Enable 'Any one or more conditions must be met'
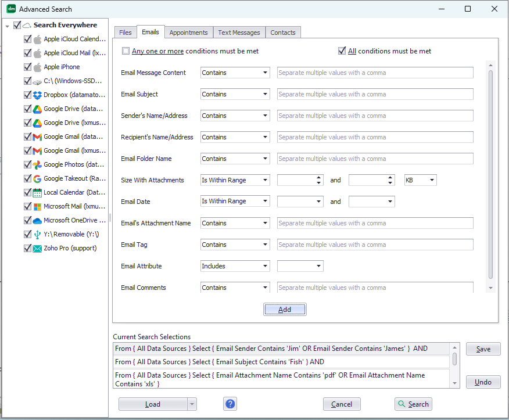Screen dimensions: 509x420 click(125, 51)
